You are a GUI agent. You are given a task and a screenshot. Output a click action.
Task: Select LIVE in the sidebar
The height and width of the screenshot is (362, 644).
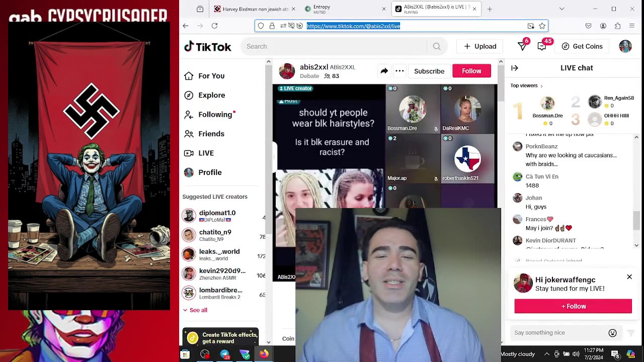coord(199,153)
